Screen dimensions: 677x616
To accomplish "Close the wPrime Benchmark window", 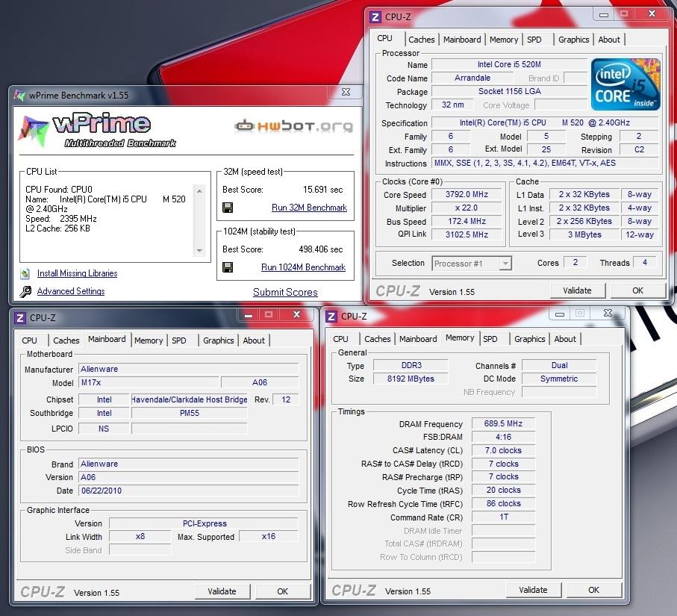I will point(346,92).
